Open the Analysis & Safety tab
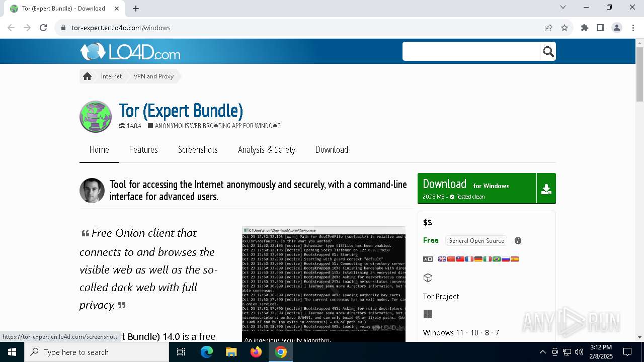Image resolution: width=644 pixels, height=362 pixels. click(x=267, y=149)
